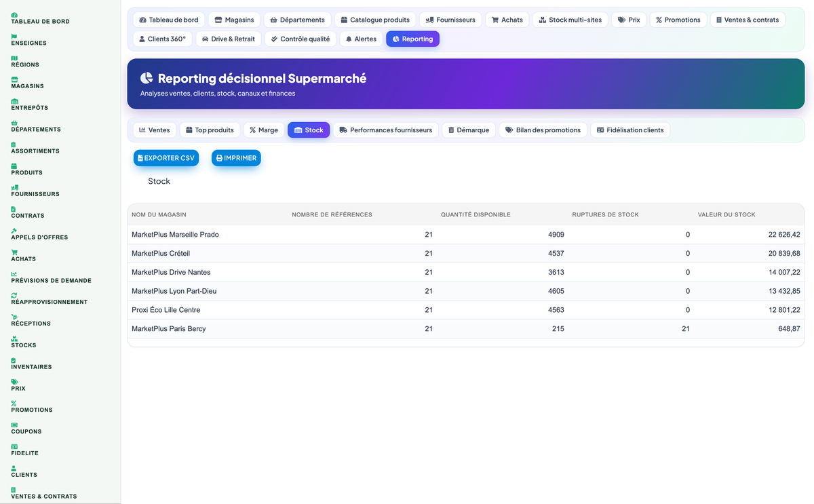Click the Produits box icon in sidebar
814x504 pixels.
pos(14,166)
